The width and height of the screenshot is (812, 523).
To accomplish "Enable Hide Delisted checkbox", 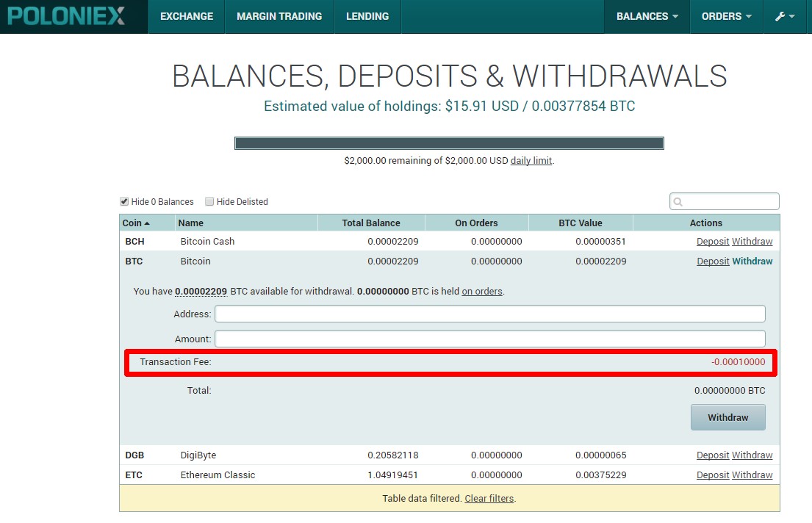I will 209,201.
